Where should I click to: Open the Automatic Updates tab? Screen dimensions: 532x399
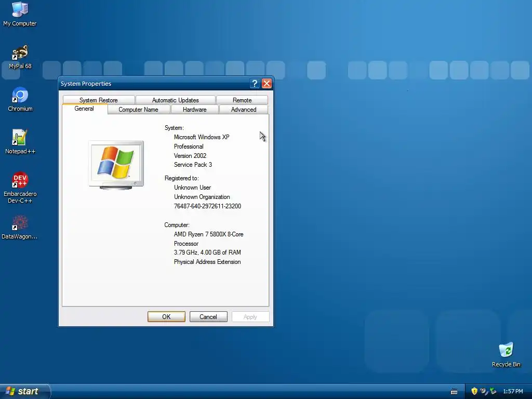(x=176, y=100)
